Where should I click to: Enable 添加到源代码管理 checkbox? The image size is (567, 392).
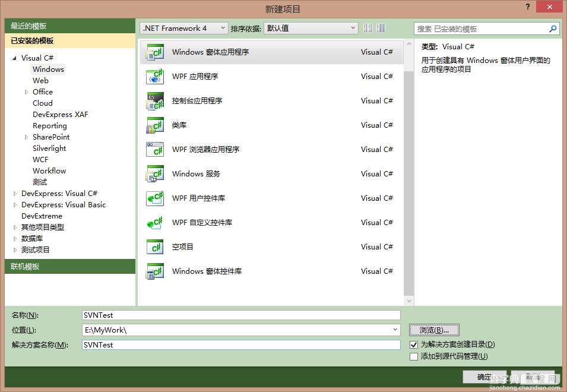[x=414, y=356]
